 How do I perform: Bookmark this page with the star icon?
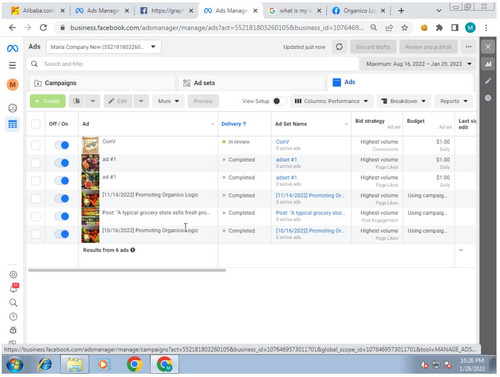point(404,28)
